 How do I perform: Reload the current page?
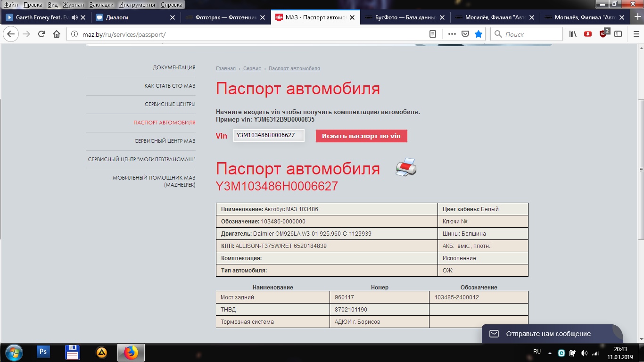(41, 34)
